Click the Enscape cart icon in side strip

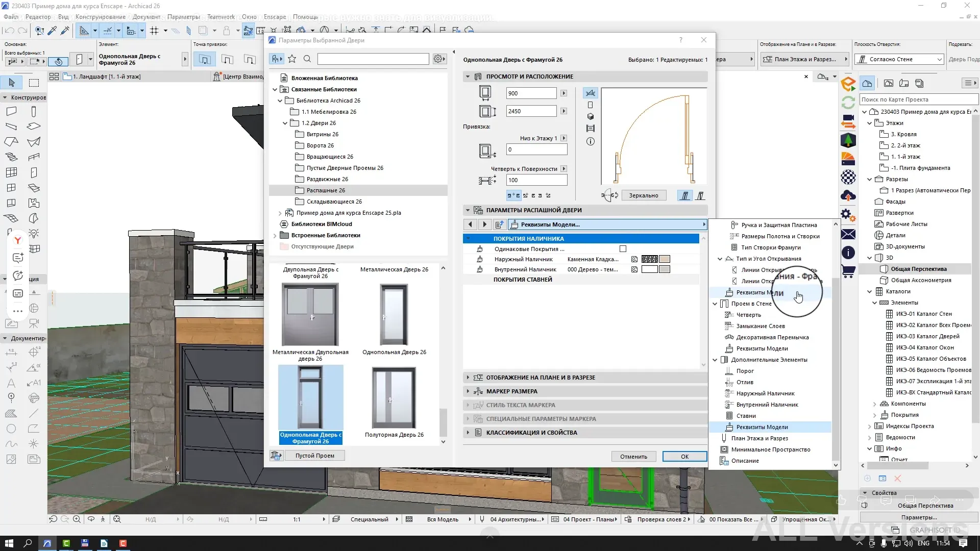click(x=848, y=272)
